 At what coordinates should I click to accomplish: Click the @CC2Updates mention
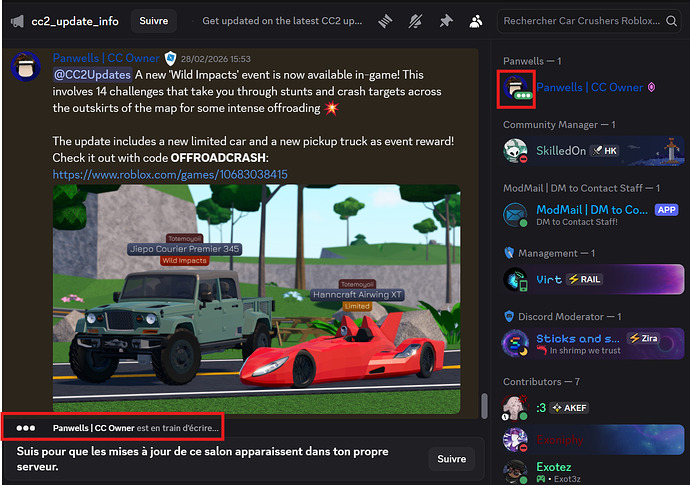point(89,75)
